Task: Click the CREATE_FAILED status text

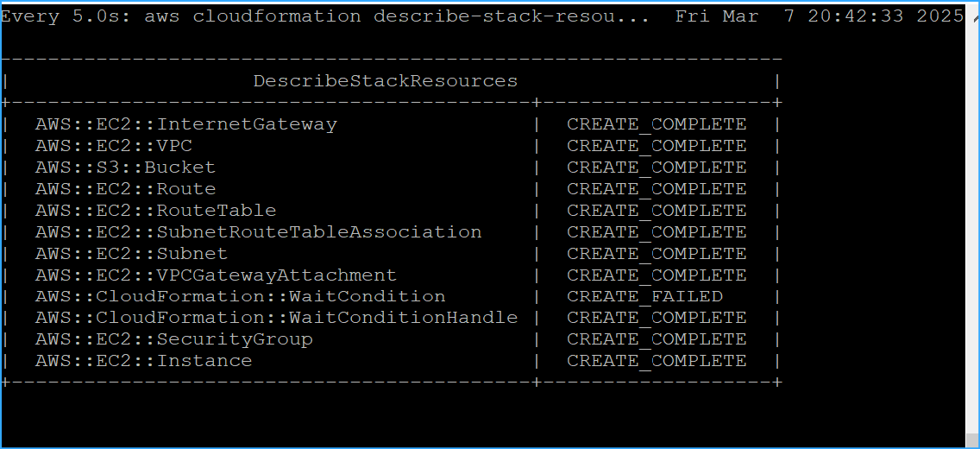Action: (x=644, y=296)
